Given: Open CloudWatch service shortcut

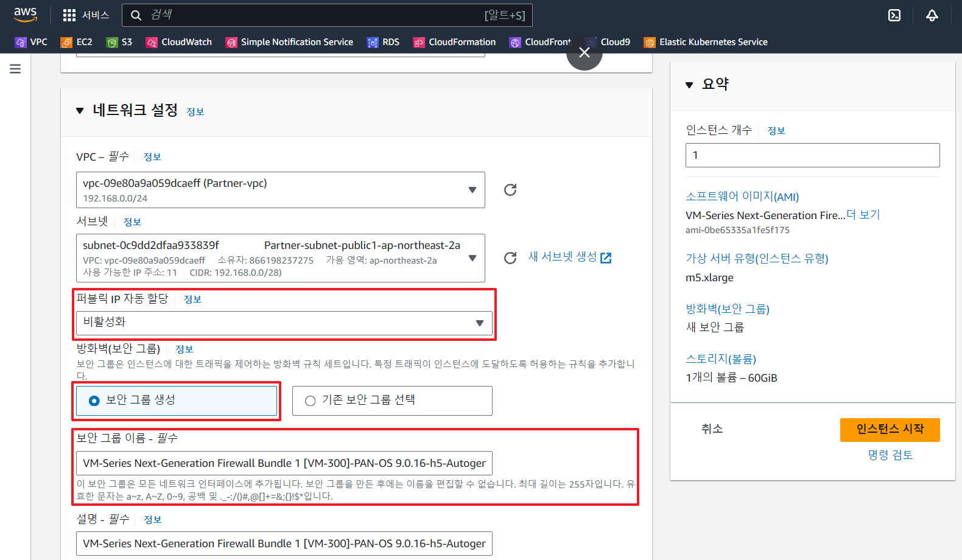Looking at the screenshot, I should [x=179, y=42].
